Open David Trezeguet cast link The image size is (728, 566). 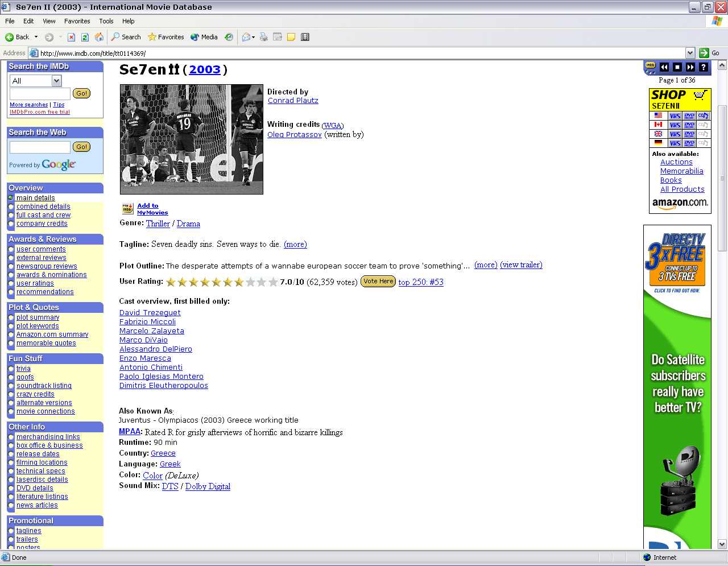pos(150,313)
